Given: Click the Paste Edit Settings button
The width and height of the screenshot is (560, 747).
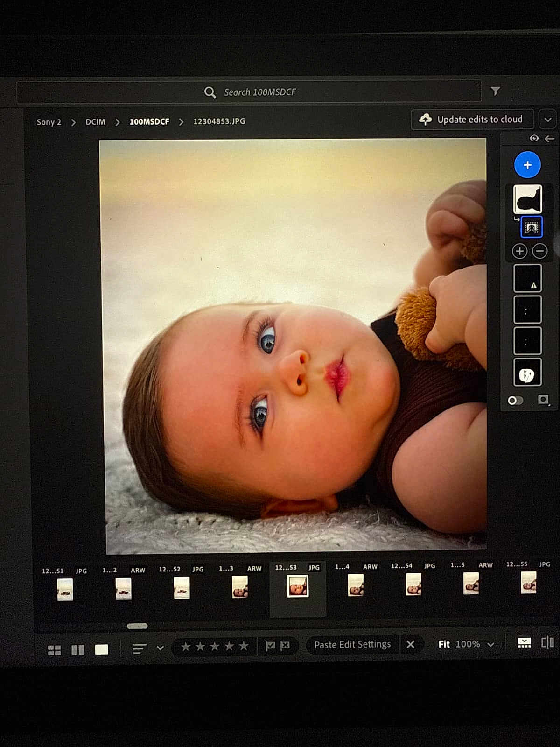Looking at the screenshot, I should click(352, 645).
